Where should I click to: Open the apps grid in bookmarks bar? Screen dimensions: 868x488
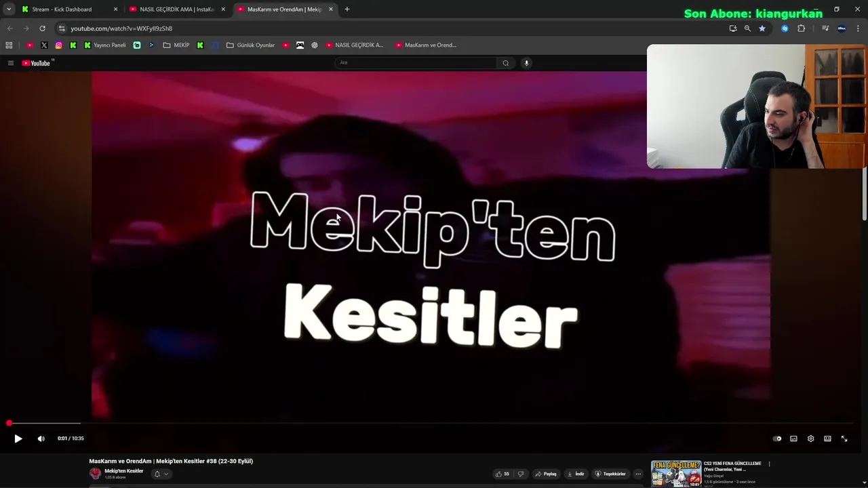(x=9, y=45)
